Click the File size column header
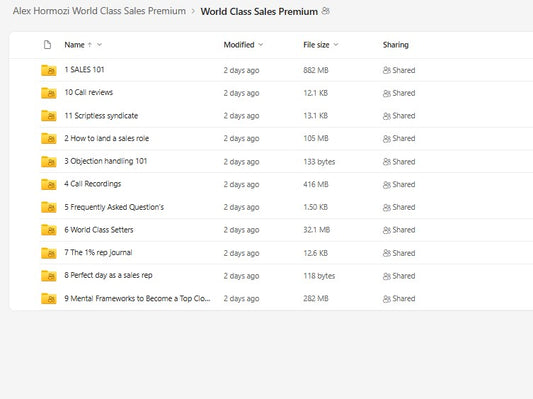Viewport: 533px width, 399px height. (316, 45)
